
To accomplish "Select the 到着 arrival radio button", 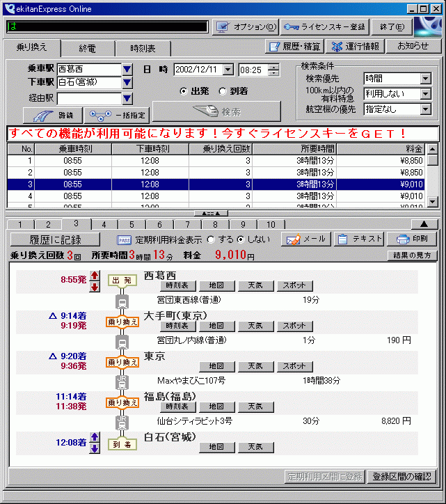I will (x=223, y=91).
